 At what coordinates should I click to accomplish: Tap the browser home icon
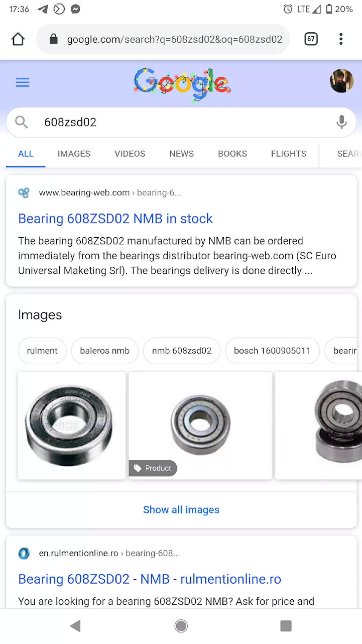coord(18,39)
